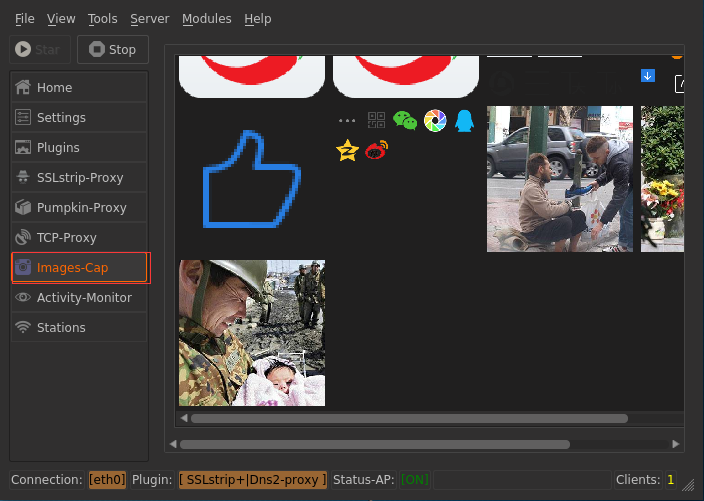Open the Modules menu
Viewport: 704px width, 501px height.
(x=206, y=19)
